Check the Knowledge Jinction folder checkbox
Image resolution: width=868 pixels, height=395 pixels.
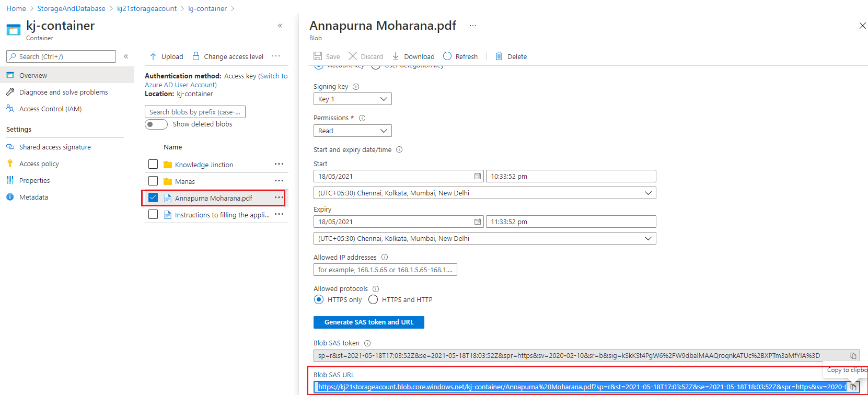click(153, 164)
